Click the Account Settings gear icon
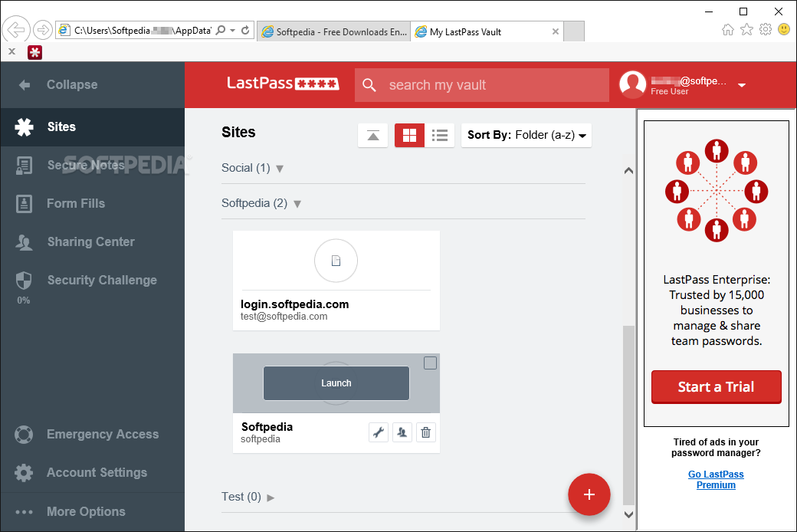Screen dimensions: 797x532 click(24, 473)
